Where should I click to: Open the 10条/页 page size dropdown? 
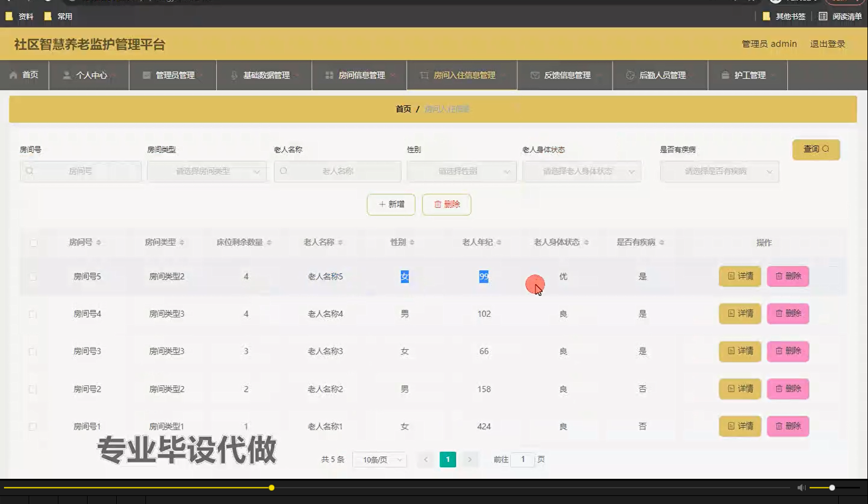(x=379, y=459)
